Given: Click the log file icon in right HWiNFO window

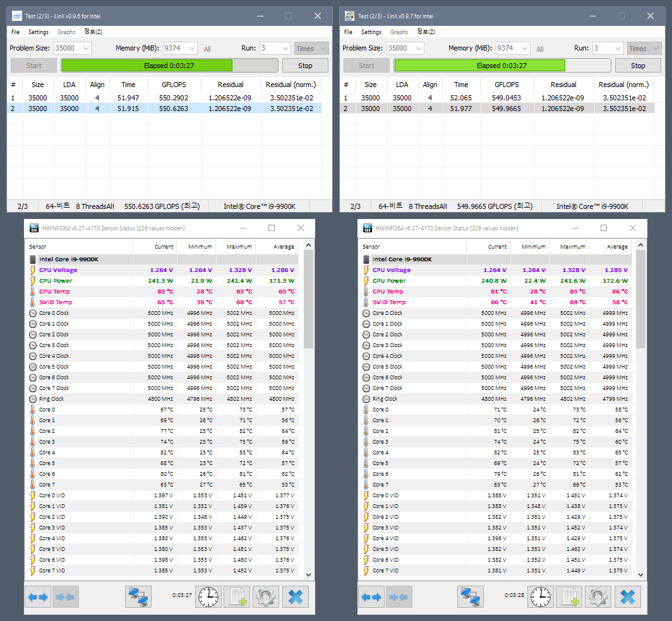Looking at the screenshot, I should pos(570,596).
